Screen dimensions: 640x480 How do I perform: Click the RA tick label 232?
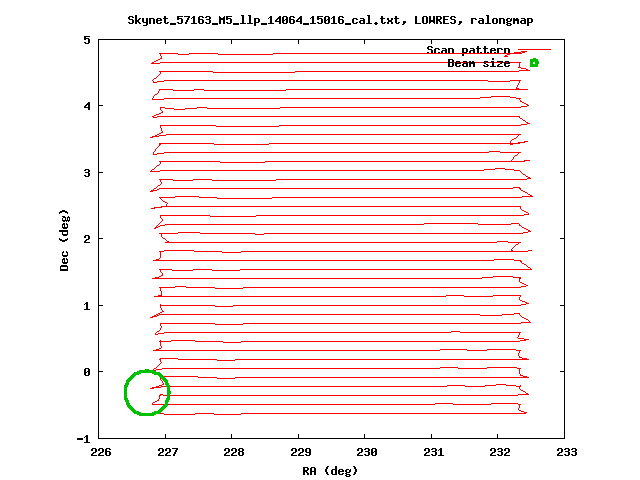point(500,452)
